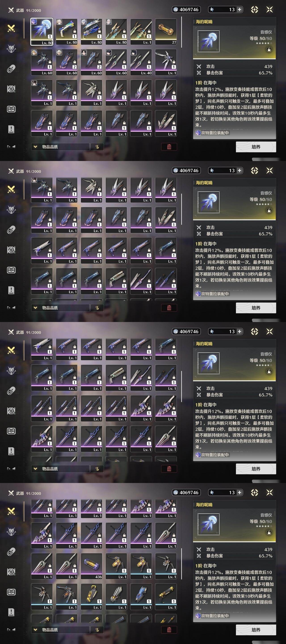Select the Lv. 40 sword weapon
The image size is (286, 644).
141,62
